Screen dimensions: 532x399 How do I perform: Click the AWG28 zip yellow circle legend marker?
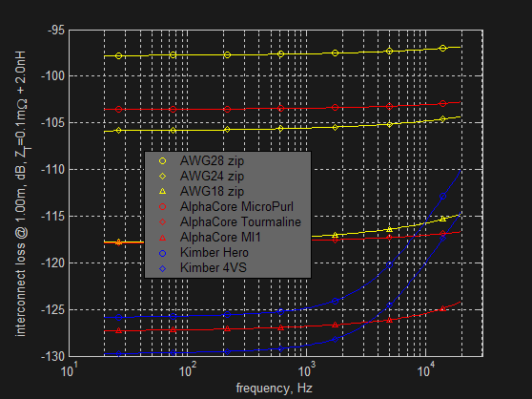coord(162,161)
